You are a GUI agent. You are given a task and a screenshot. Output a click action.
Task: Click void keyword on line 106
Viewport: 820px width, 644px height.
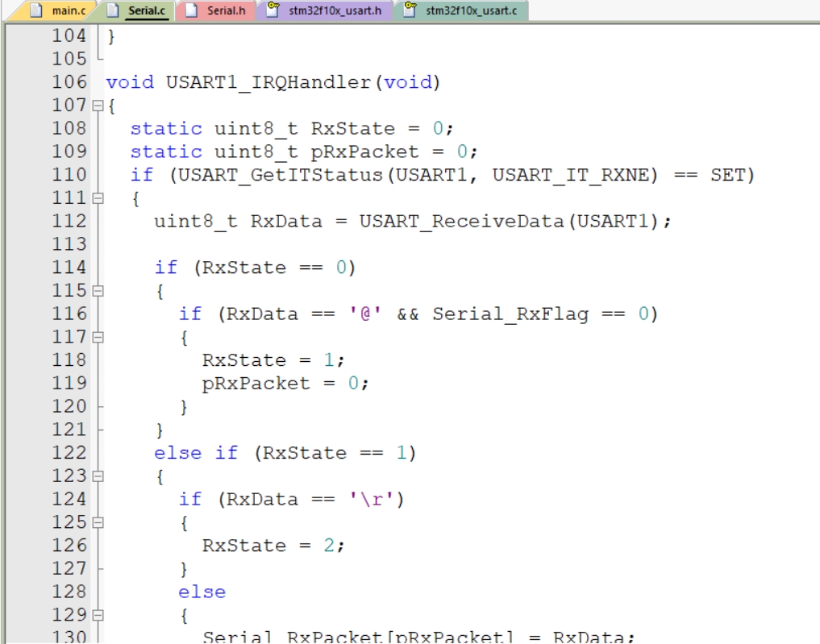click(131, 82)
